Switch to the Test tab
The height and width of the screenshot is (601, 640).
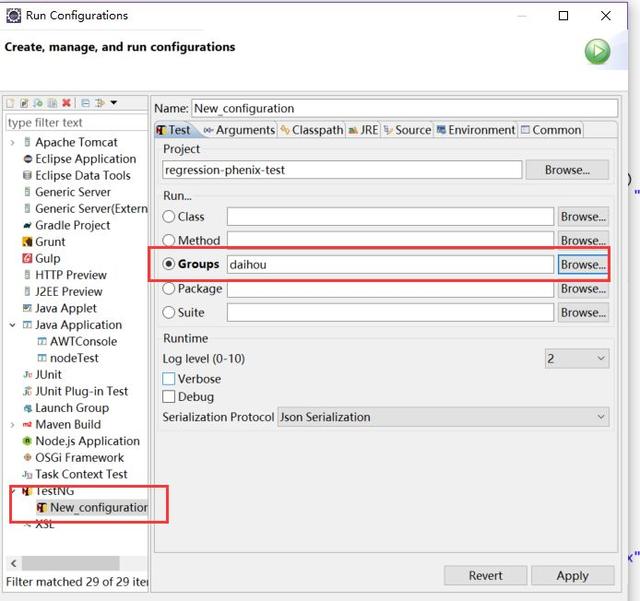(174, 130)
